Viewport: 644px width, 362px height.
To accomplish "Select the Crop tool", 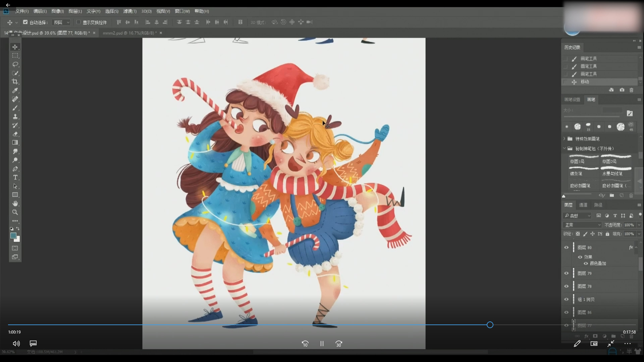I will click(15, 82).
